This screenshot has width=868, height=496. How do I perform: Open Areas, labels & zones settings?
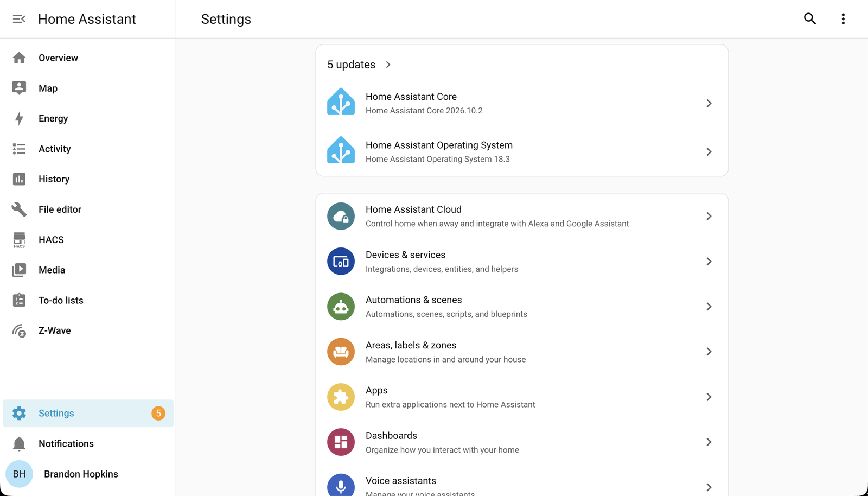[x=522, y=352]
